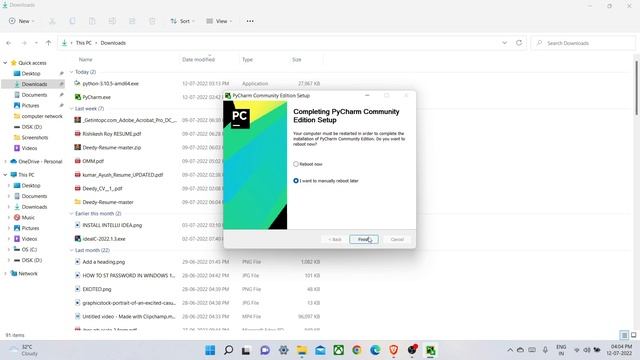Image resolution: width=640 pixels, height=360 pixels.
Task: Click This PC in the address breadcrumb
Action: tap(84, 43)
